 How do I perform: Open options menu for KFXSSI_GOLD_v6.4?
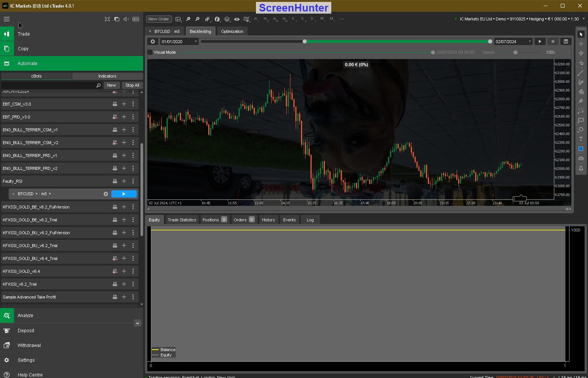[x=133, y=271]
